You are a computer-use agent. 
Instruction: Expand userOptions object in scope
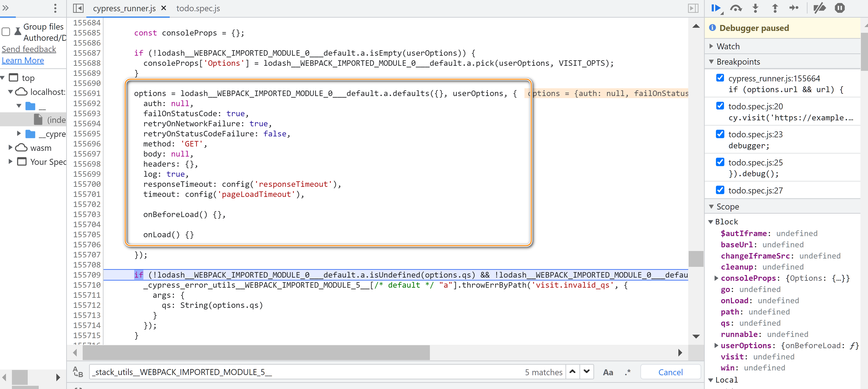coord(716,345)
